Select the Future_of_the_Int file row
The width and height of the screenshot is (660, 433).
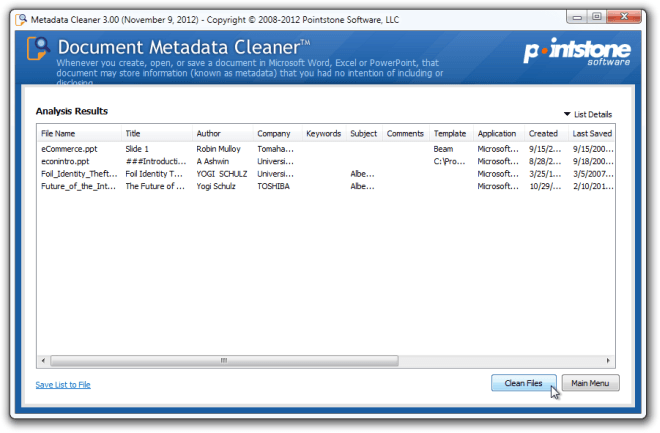coord(326,186)
